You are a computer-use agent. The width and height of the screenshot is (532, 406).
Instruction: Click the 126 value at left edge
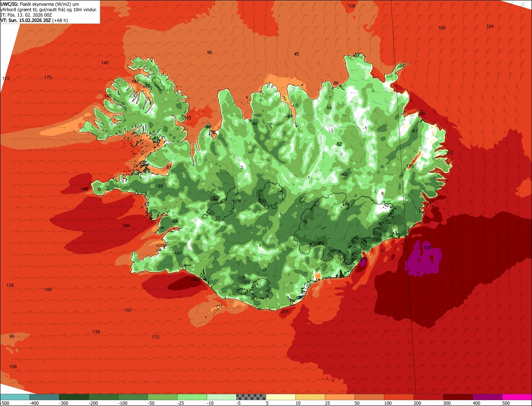pos(10,285)
